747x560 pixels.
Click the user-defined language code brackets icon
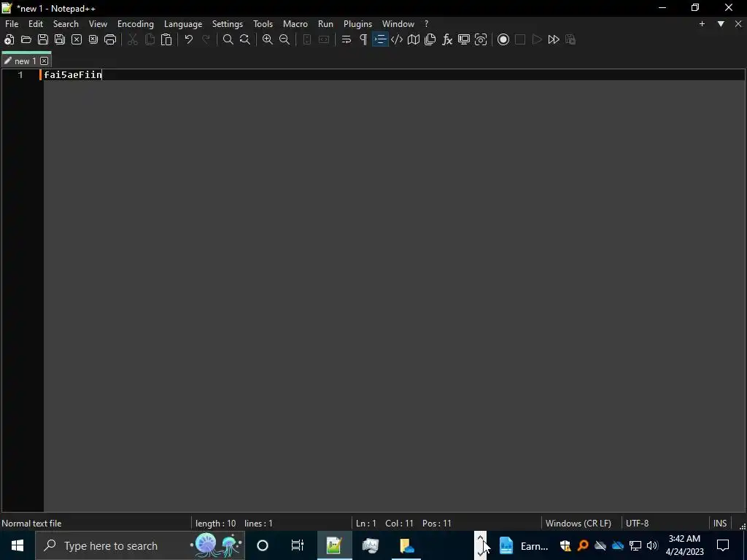397,39
